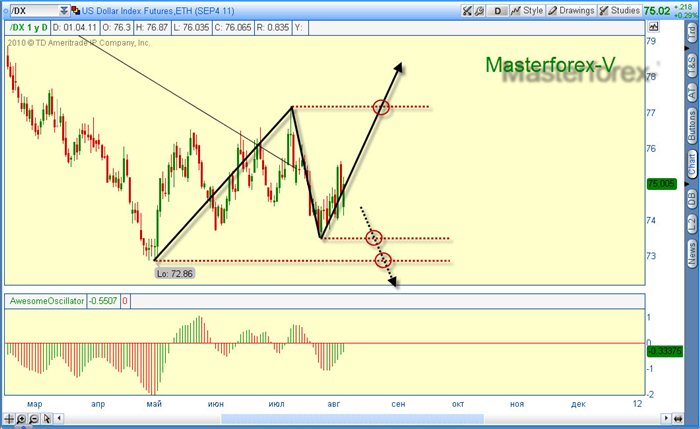Click the small chart icon above price axis

point(653,27)
